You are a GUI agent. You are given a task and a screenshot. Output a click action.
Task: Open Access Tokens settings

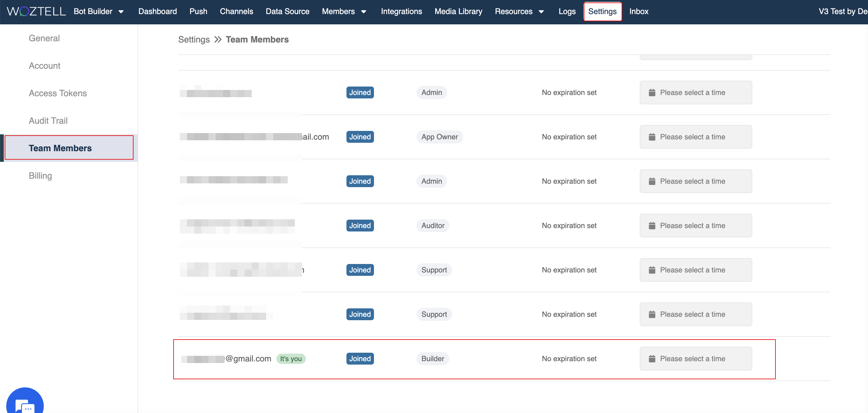58,93
